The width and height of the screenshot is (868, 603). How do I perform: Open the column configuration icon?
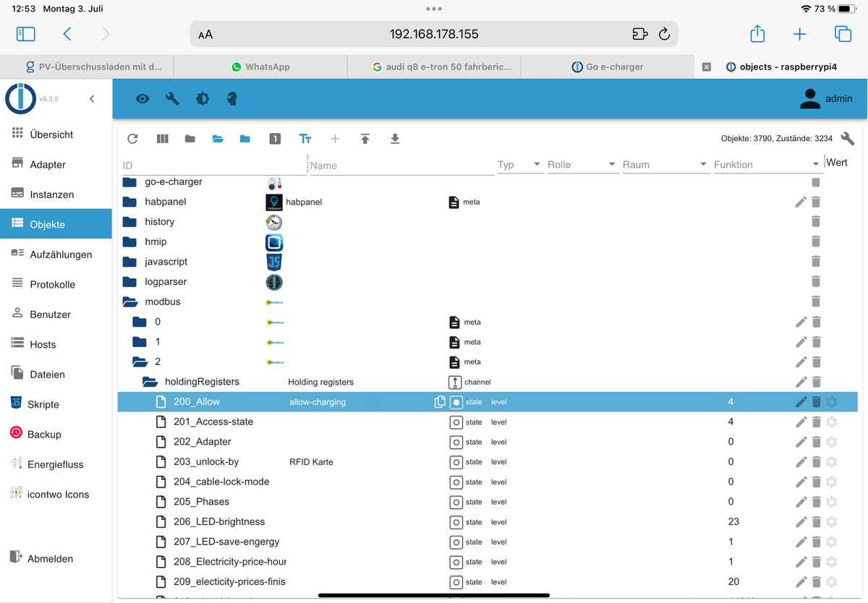163,139
